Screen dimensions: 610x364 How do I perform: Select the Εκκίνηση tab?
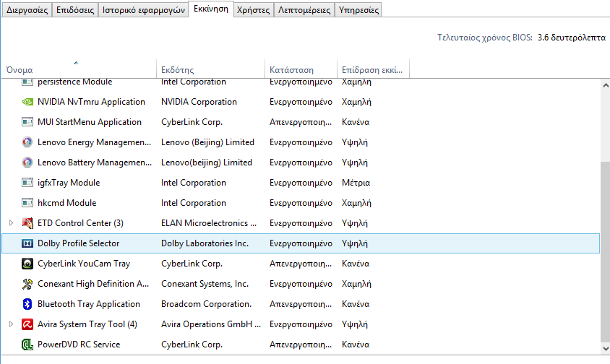click(211, 9)
